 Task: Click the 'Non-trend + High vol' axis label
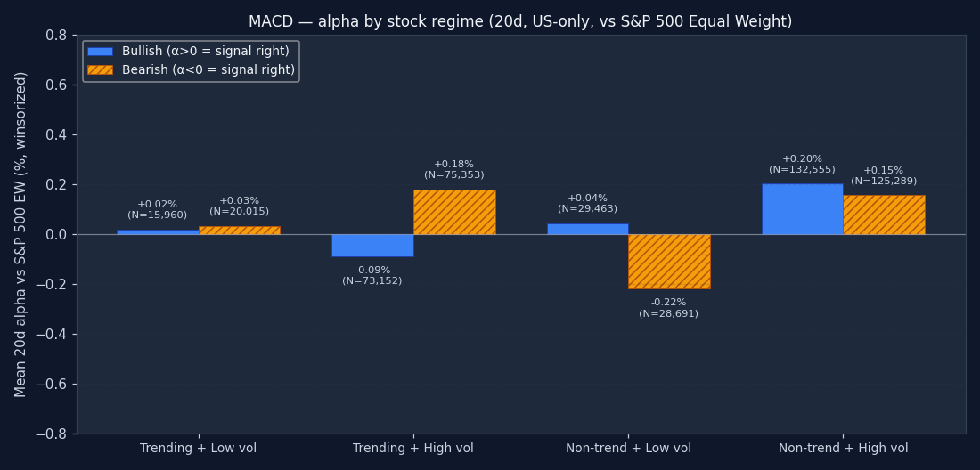pyautogui.click(x=843, y=449)
